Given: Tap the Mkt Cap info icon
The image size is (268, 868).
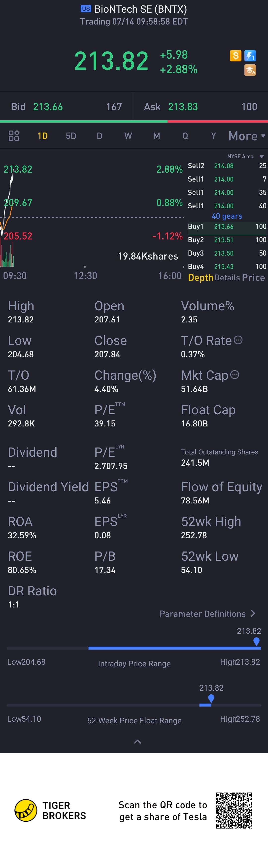Looking at the screenshot, I should pos(234,375).
